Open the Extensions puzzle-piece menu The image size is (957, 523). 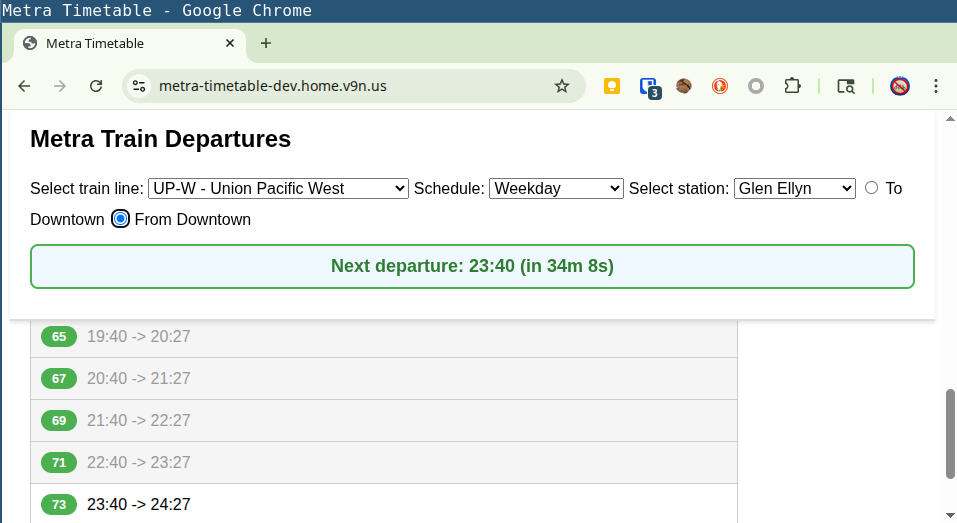pyautogui.click(x=792, y=86)
